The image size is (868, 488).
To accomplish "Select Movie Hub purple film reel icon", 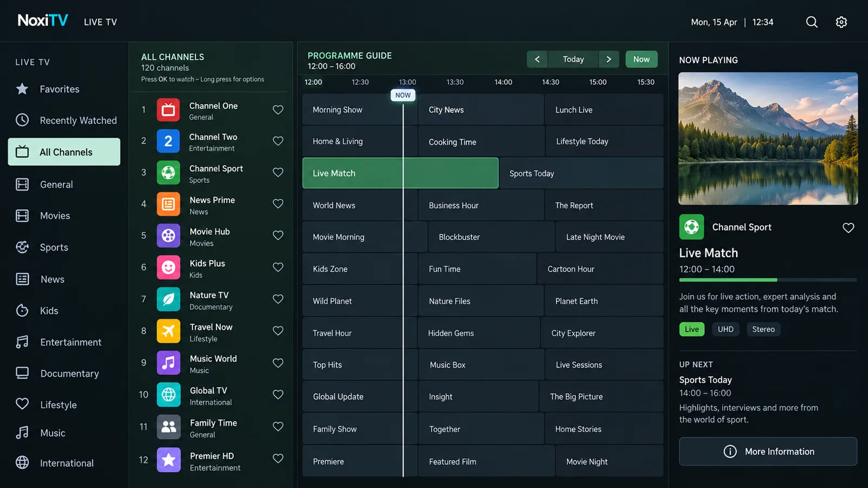I will point(169,236).
